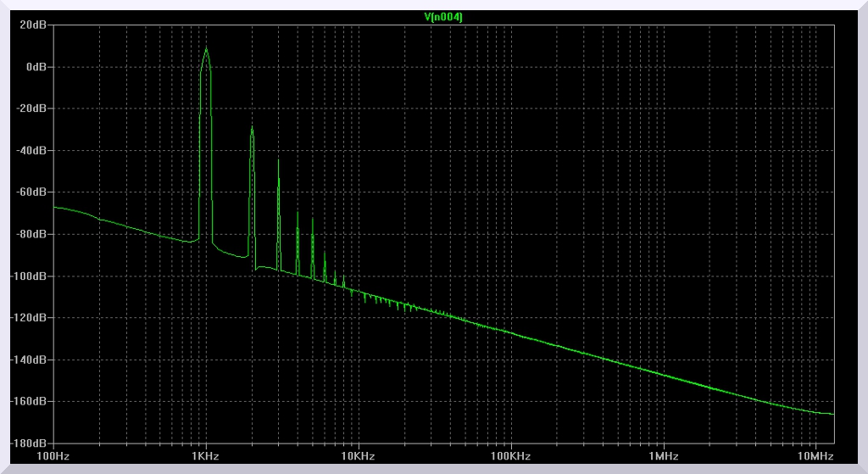Select the 1MHz frequency axis label
Screen dimensions: 868x474
[663, 456]
